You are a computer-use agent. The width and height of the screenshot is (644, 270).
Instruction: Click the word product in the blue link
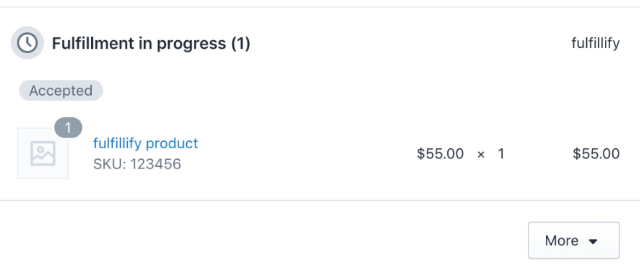(x=172, y=144)
